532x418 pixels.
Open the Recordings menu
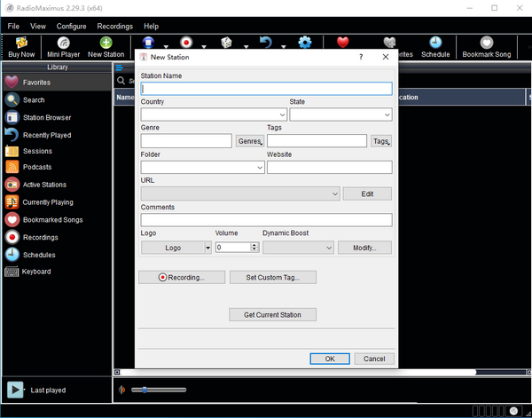[114, 27]
